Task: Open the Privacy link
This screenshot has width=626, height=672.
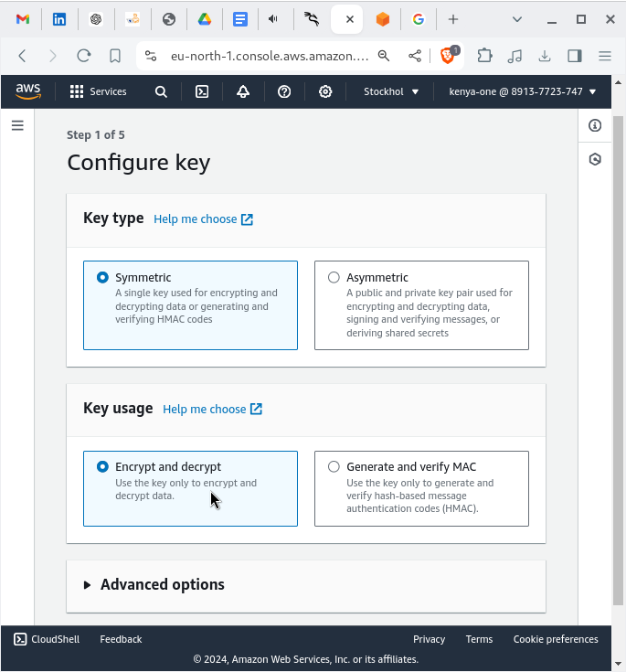Action: click(x=429, y=639)
